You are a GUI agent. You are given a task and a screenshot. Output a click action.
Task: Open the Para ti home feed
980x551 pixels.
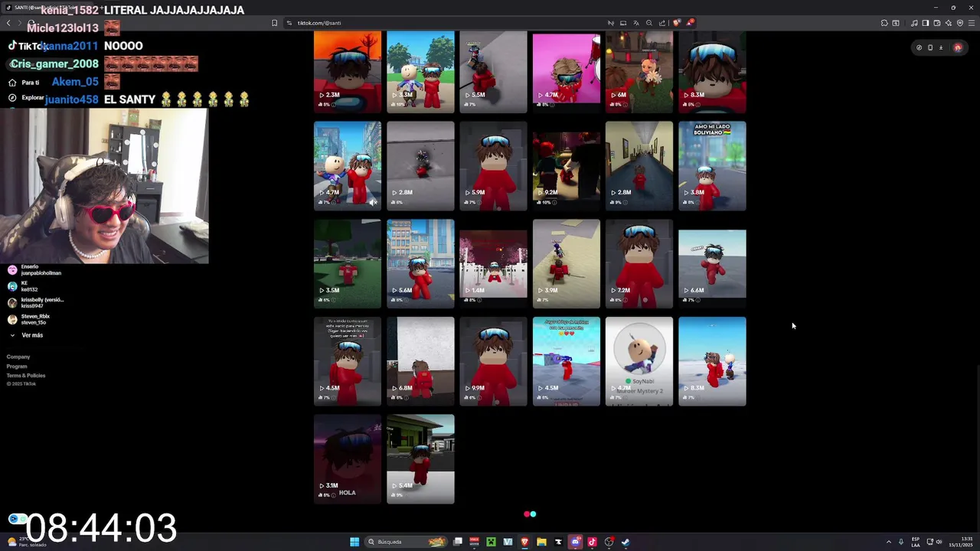click(24, 83)
